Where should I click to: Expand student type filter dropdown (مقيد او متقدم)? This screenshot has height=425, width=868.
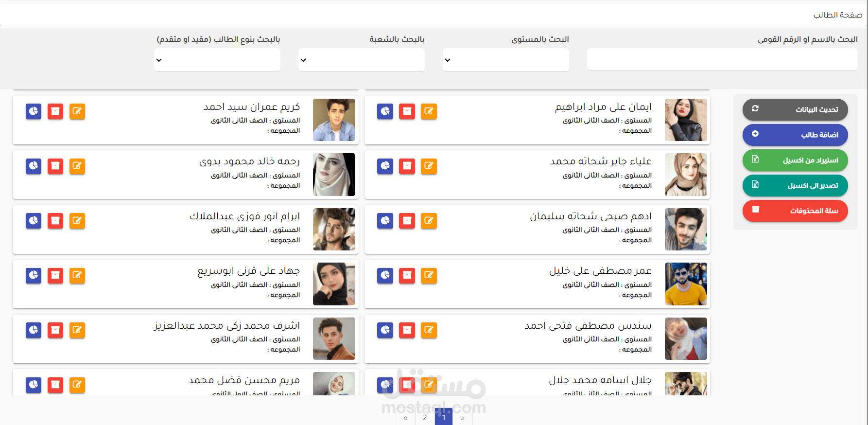pyautogui.click(x=217, y=60)
